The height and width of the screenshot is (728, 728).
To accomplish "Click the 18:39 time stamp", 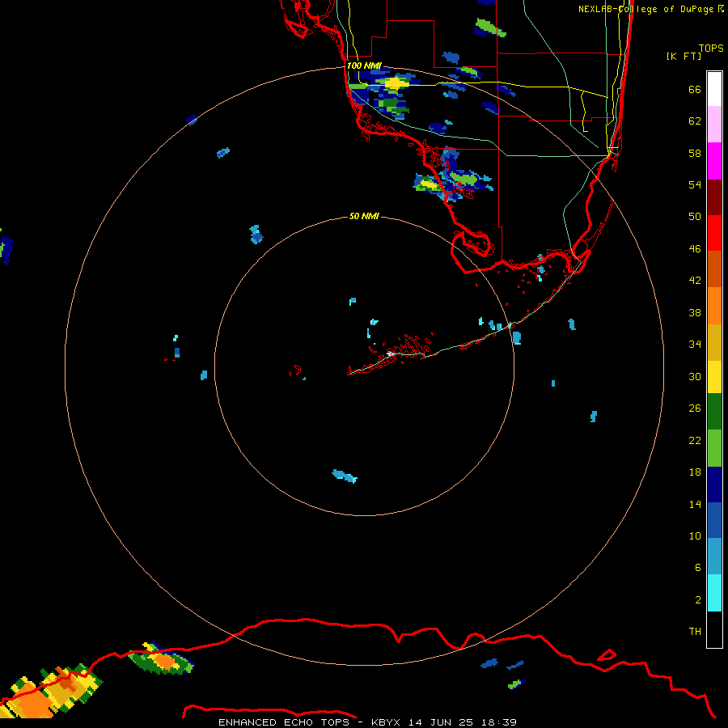I will click(x=500, y=722).
